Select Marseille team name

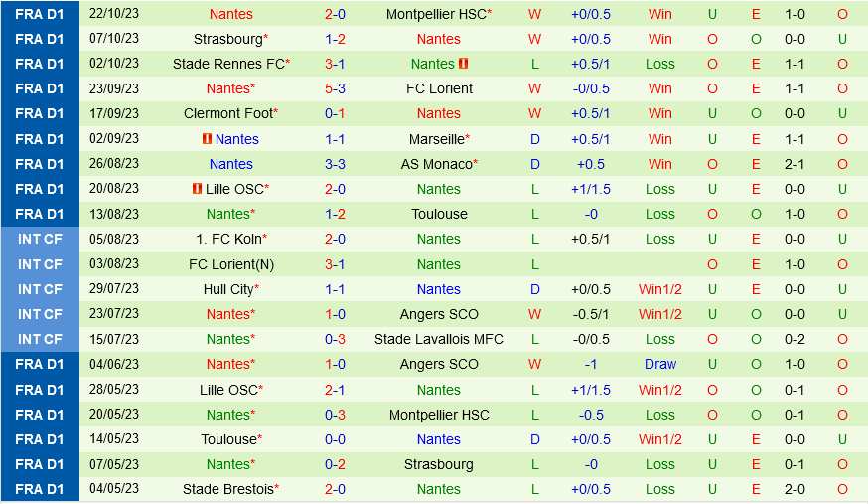(436, 139)
